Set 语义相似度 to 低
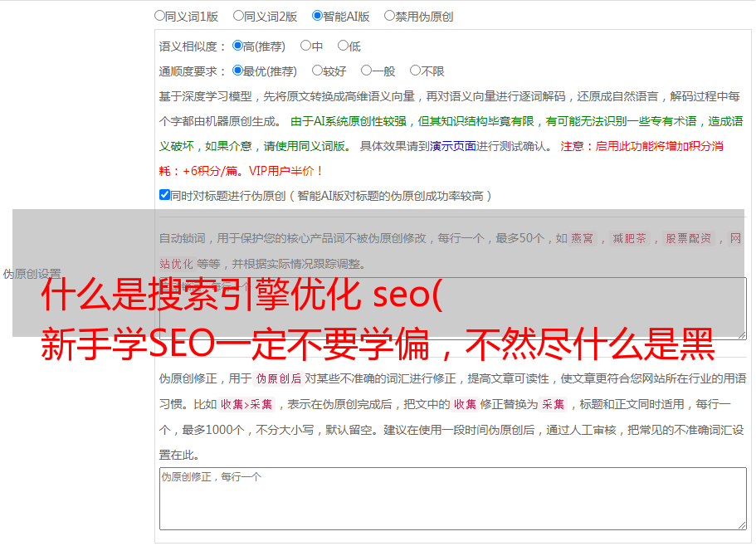 343,46
